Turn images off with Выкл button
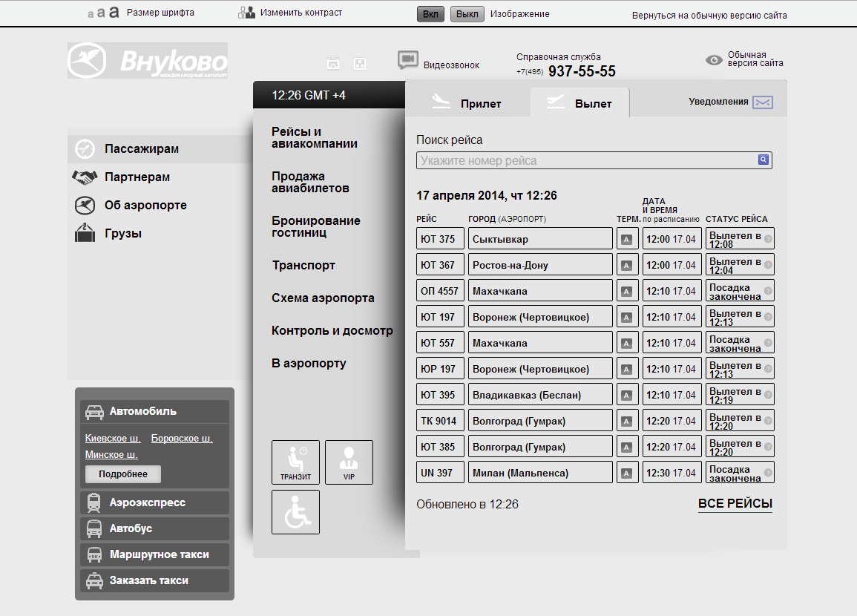 click(x=467, y=14)
